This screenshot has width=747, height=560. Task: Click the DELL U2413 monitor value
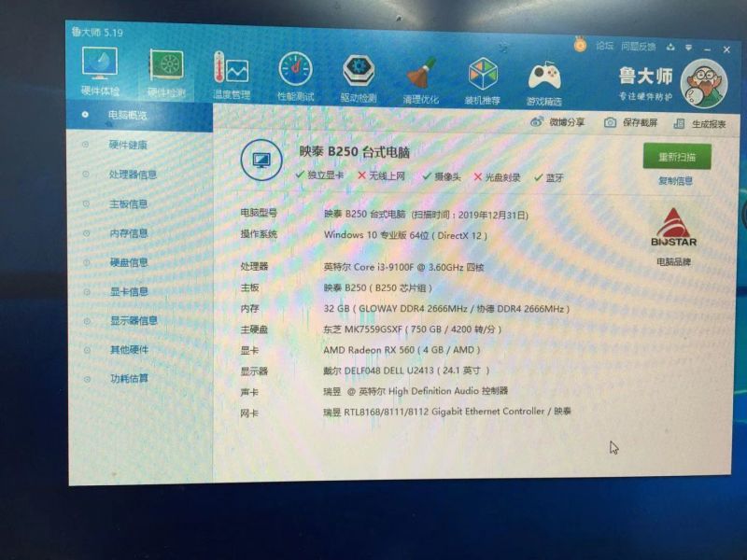[406, 371]
